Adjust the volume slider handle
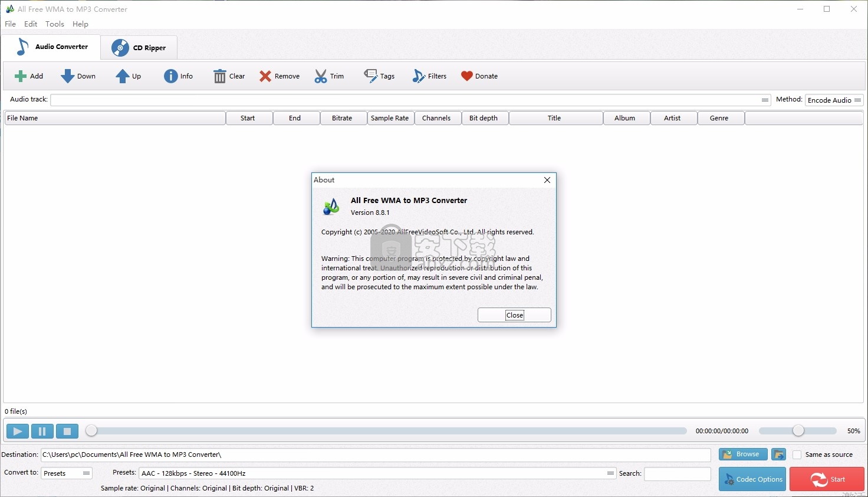 (x=798, y=431)
